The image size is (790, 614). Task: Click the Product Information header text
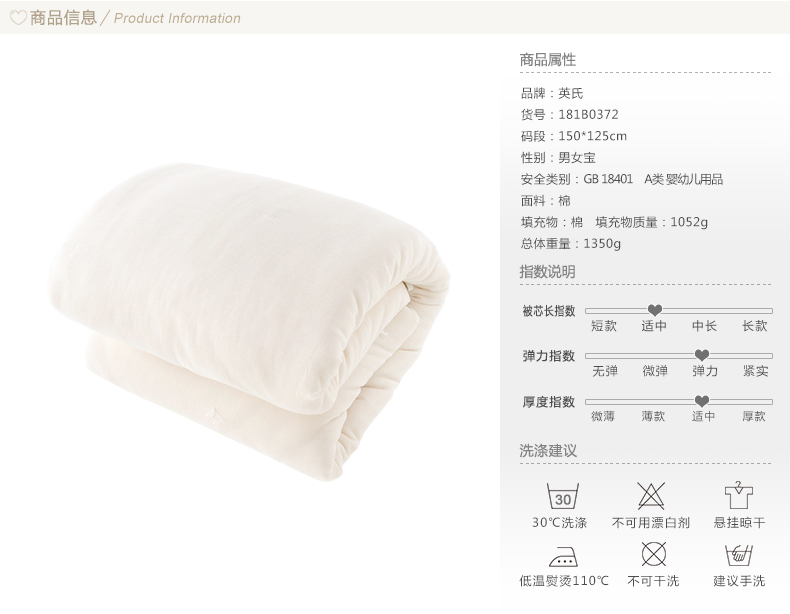177,19
